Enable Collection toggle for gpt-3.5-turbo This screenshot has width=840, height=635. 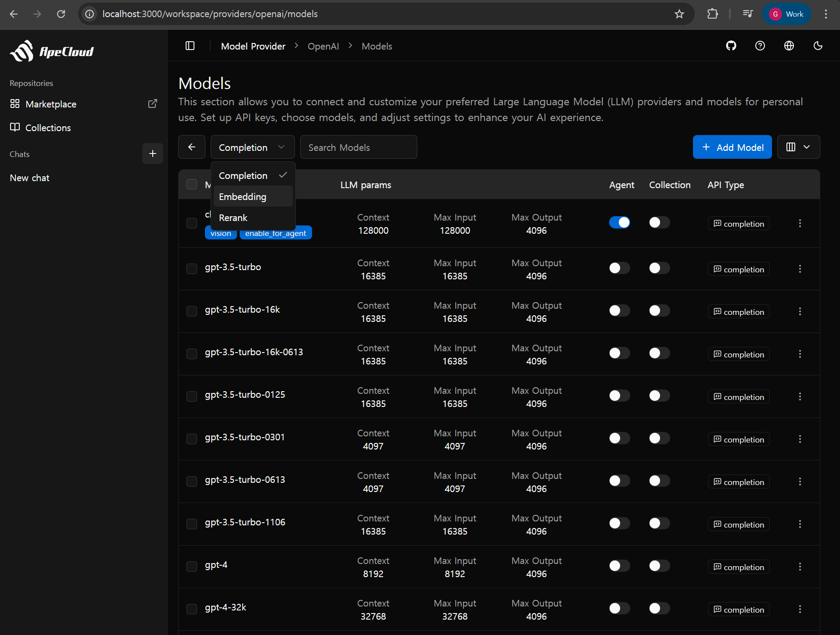click(659, 268)
